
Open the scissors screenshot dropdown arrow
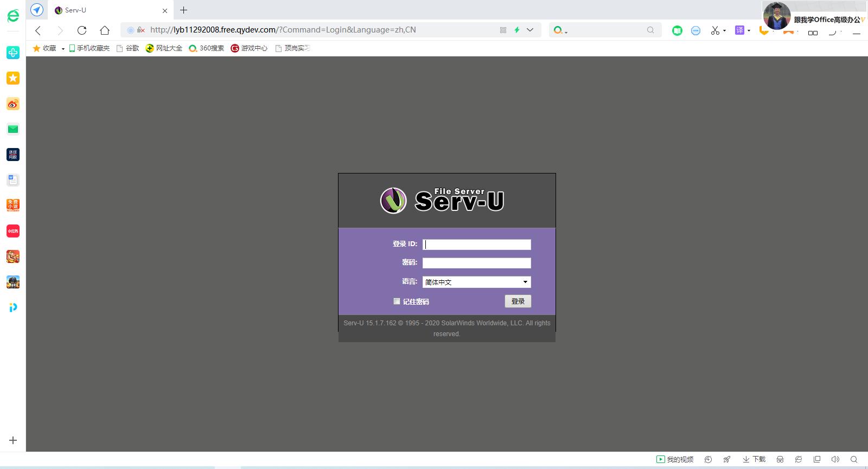point(724,31)
